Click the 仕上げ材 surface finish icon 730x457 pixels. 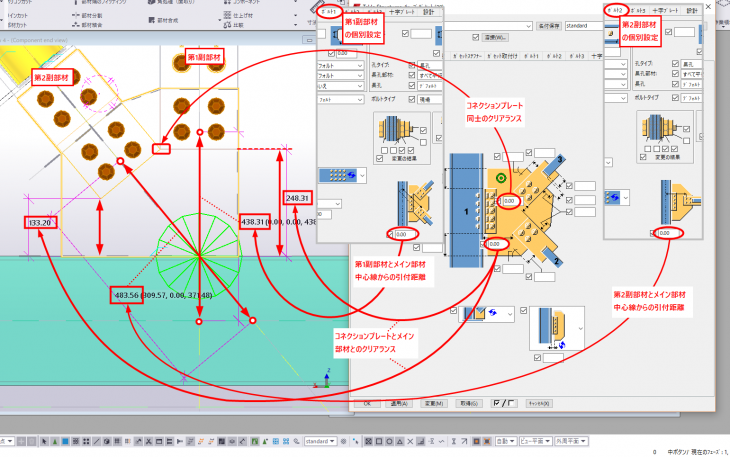coord(227,15)
